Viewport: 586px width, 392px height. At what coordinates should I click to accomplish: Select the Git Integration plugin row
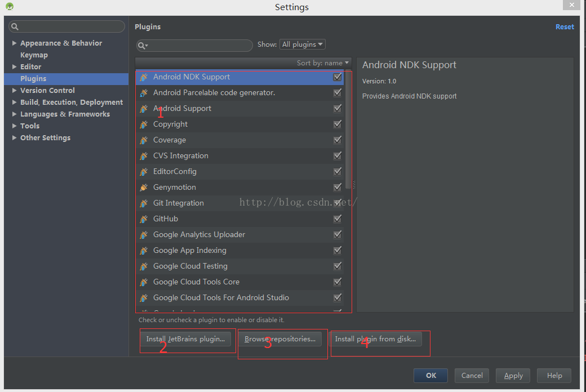[239, 203]
